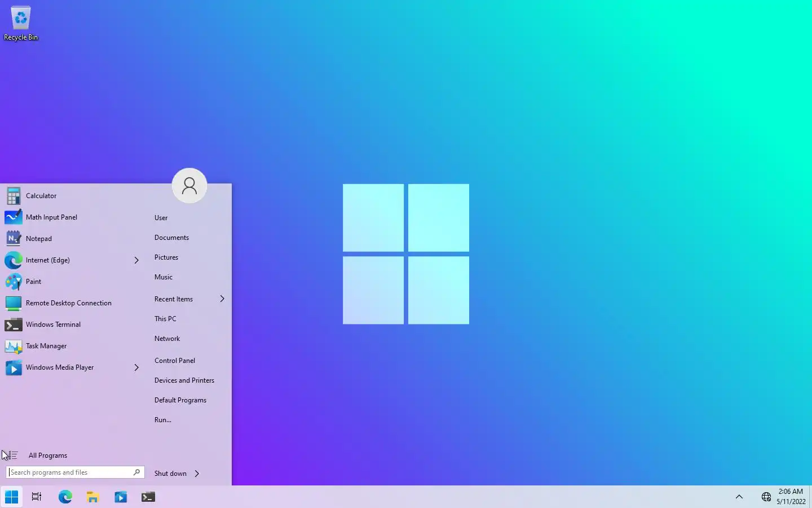Expand the Recent Items submenu arrow
This screenshot has height=508, width=812.
[222, 299]
